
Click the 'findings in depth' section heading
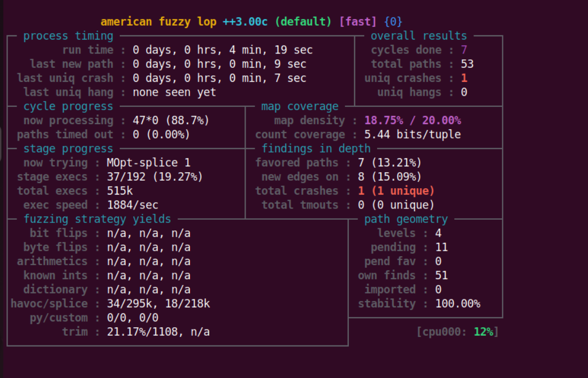[x=316, y=149]
